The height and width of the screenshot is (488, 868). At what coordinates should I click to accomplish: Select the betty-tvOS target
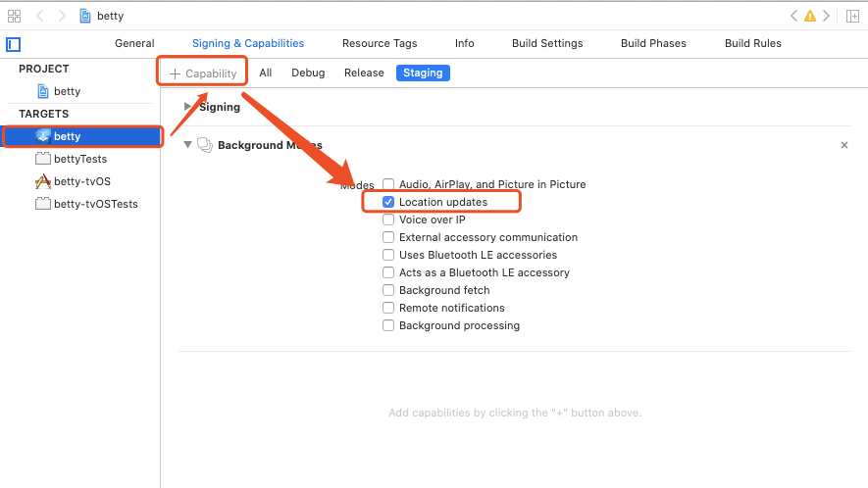point(81,181)
